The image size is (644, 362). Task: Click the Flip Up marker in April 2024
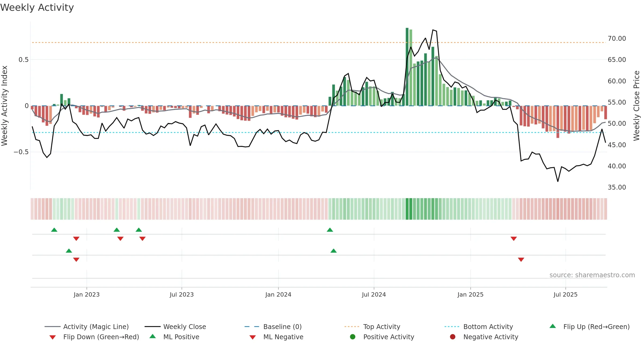click(330, 230)
